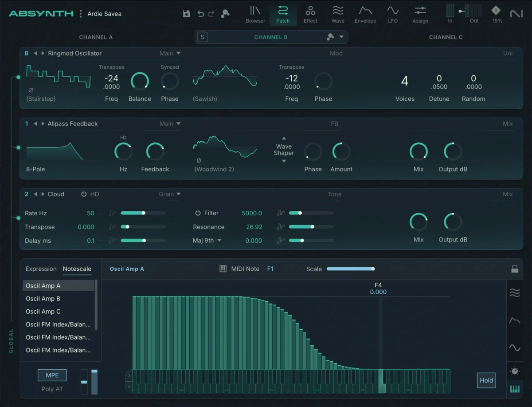This screenshot has height=407, width=532.
Task: Click Rate Hz modulation icon
Action: 113,213
